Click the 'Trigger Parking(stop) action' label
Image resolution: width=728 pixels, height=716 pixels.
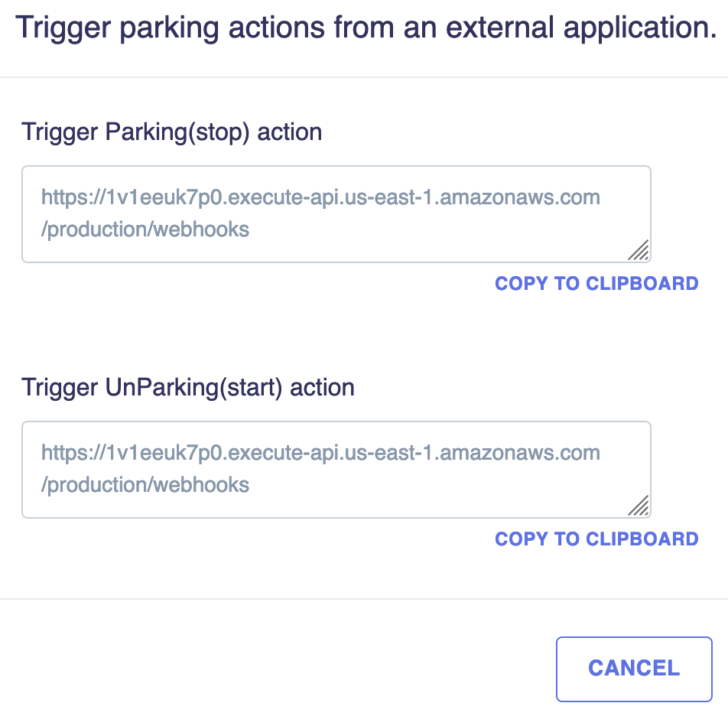[x=172, y=132]
